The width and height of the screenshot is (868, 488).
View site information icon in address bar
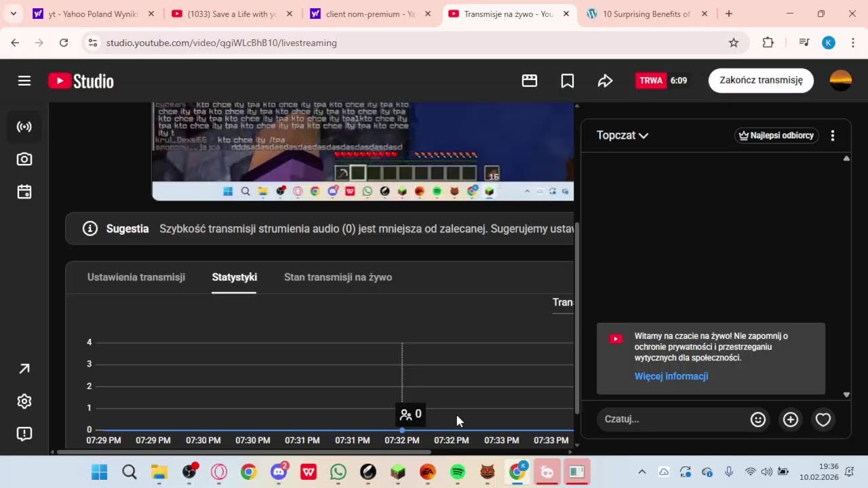94,43
